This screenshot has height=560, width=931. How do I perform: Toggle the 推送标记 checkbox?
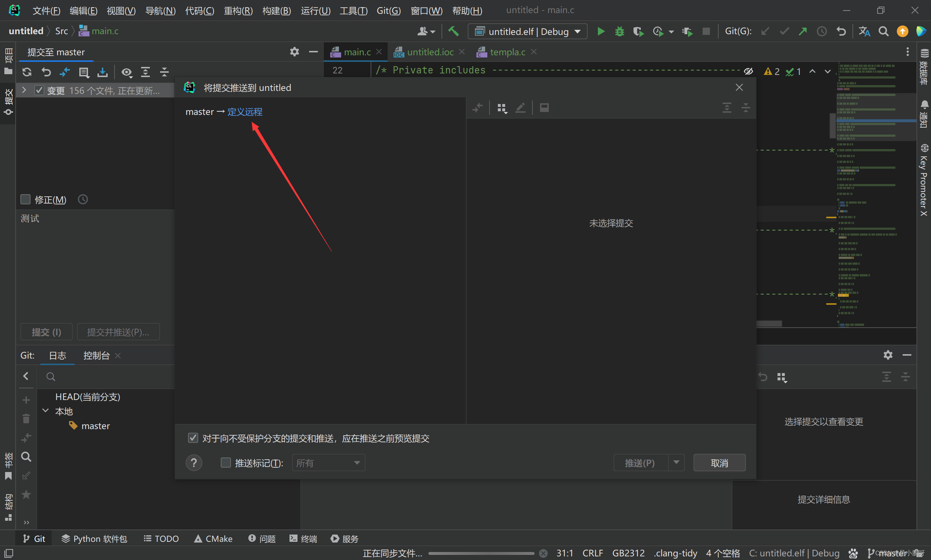click(226, 463)
